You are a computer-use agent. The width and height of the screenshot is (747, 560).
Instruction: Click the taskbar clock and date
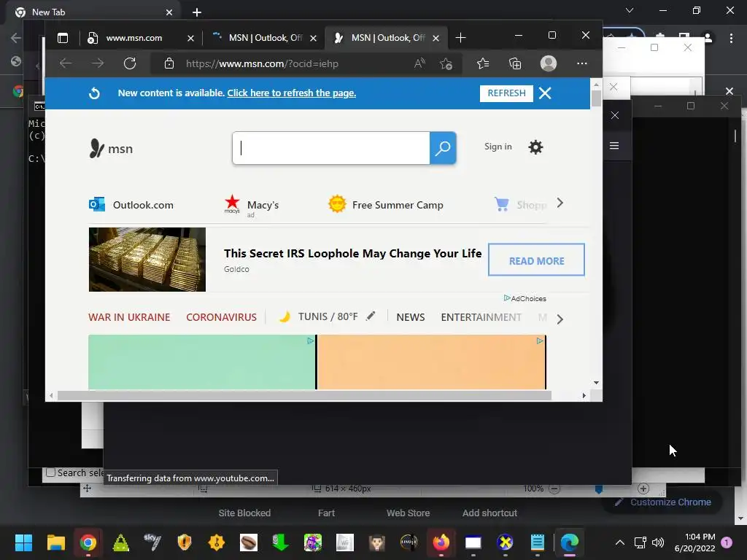[695, 542]
